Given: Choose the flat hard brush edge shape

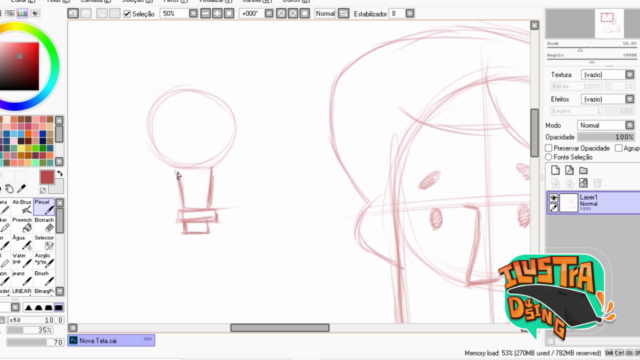Looking at the screenshot, I should click(x=58, y=307).
